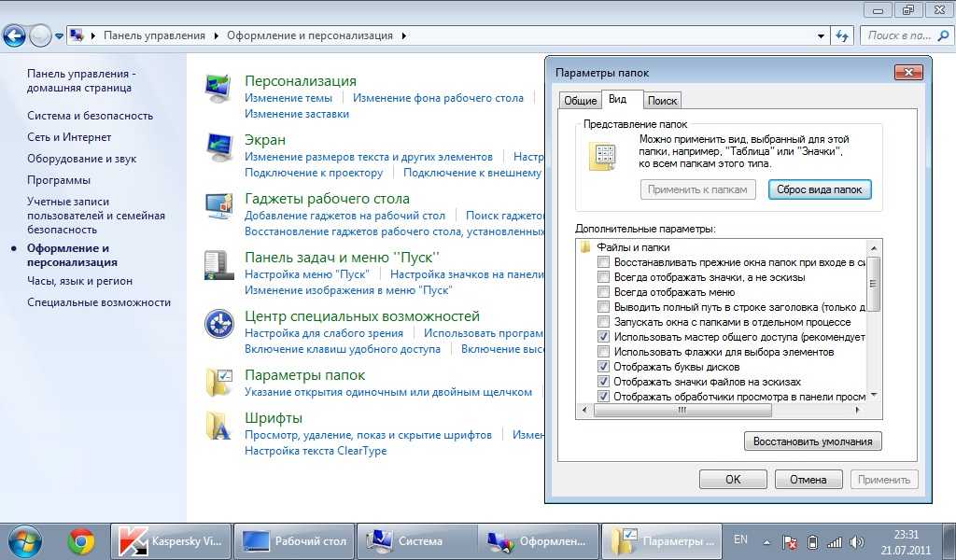Click the Forward navigation arrow
Screen dimensions: 956x560
[40, 36]
